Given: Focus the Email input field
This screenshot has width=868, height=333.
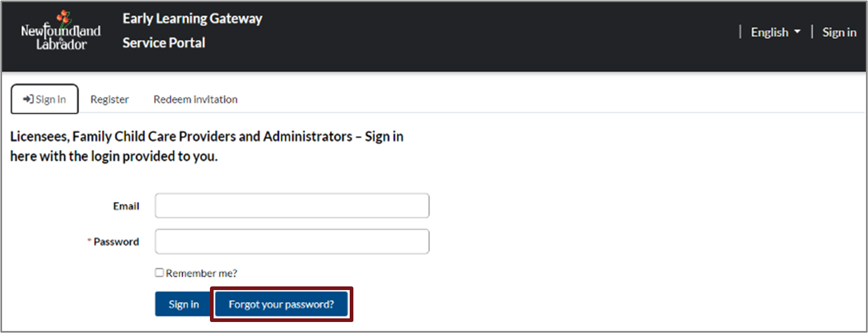Looking at the screenshot, I should [292, 206].
